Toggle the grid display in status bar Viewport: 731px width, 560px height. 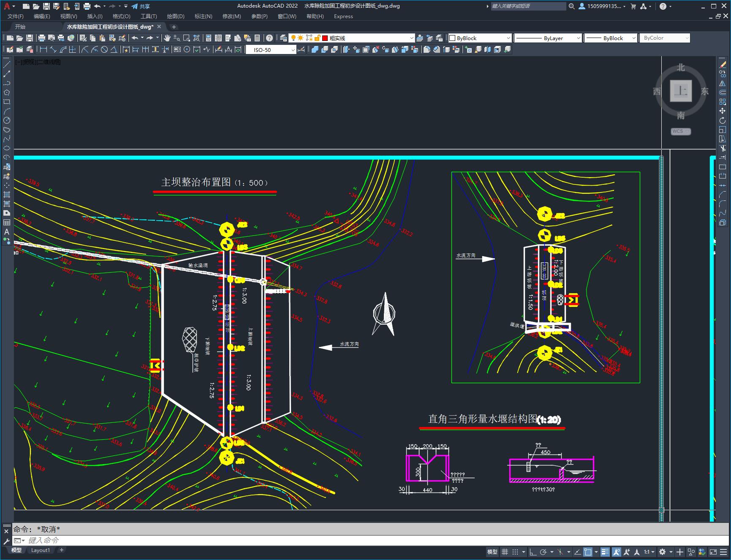pos(505,552)
